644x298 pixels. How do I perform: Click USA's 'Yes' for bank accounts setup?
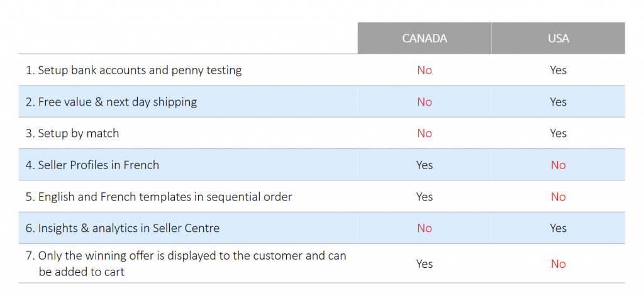[558, 70]
